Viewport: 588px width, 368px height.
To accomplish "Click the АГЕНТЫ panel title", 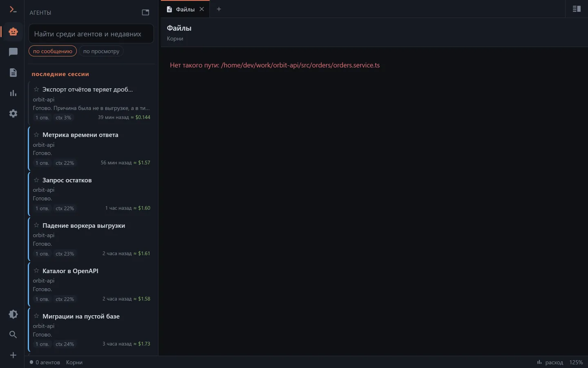I will (x=40, y=13).
